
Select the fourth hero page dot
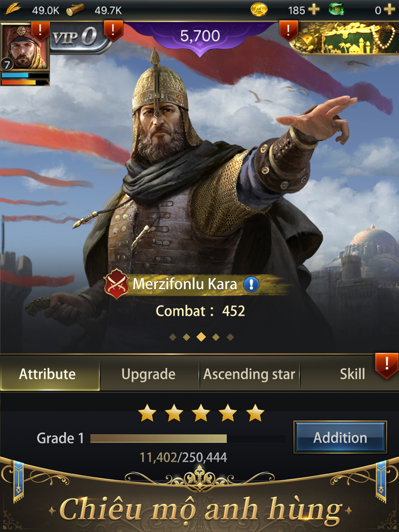pyautogui.click(x=216, y=337)
